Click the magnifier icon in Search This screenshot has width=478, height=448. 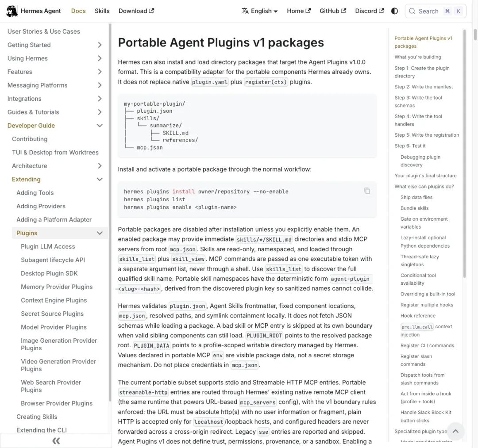(x=412, y=11)
